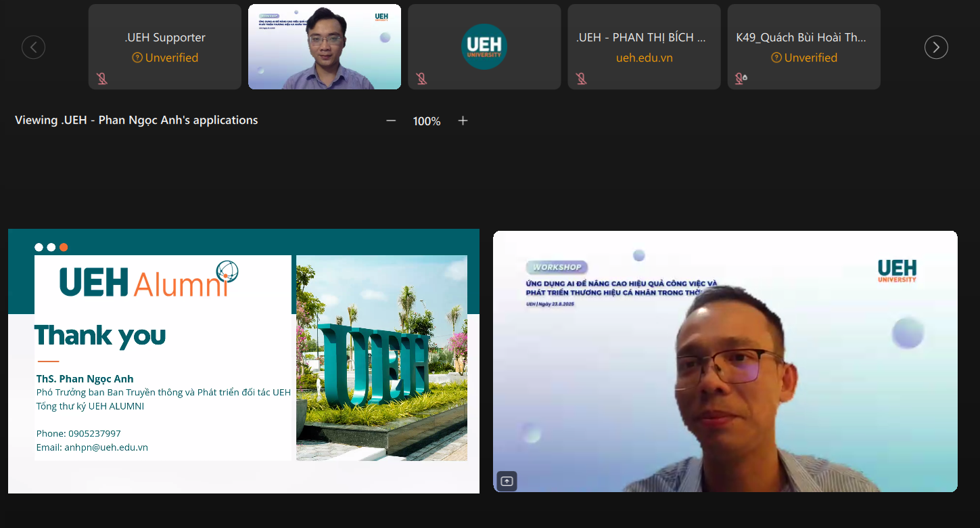Click muted mic icon on UEH University logo tile
980x528 pixels.
point(421,79)
